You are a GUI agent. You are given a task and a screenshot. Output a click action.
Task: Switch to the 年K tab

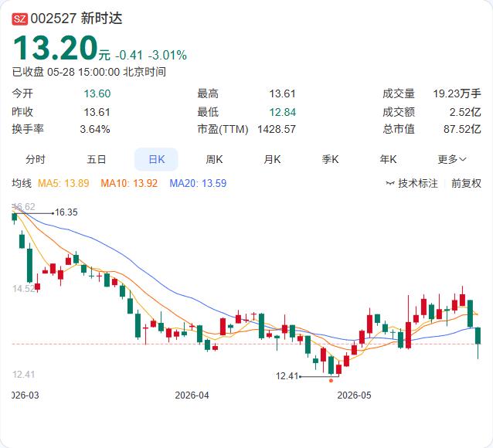tap(389, 159)
